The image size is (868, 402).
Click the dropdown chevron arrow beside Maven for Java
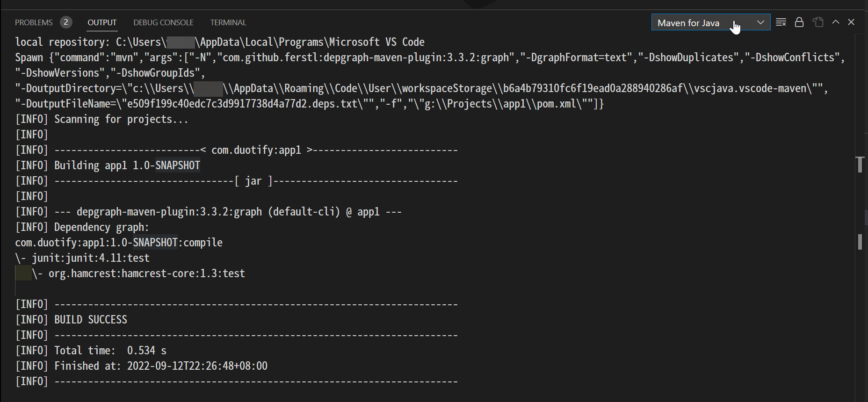click(x=760, y=22)
